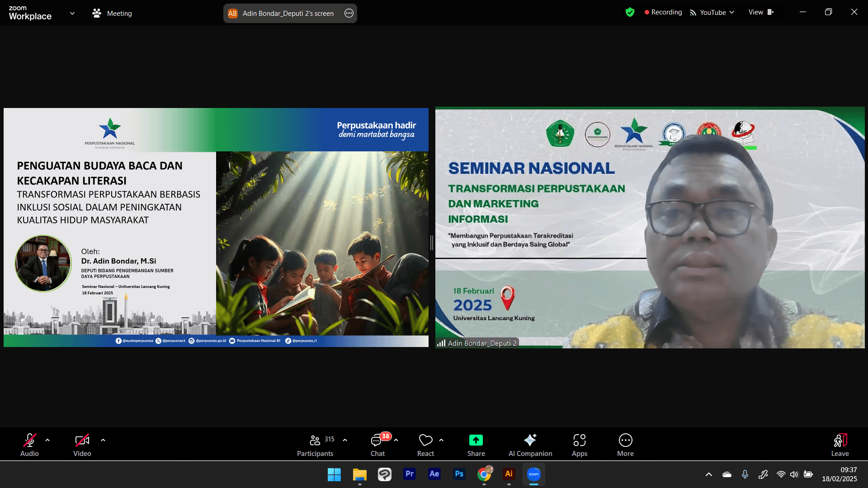Click the shared slide presentation area
Screen dimensions: 868x488
216,227
